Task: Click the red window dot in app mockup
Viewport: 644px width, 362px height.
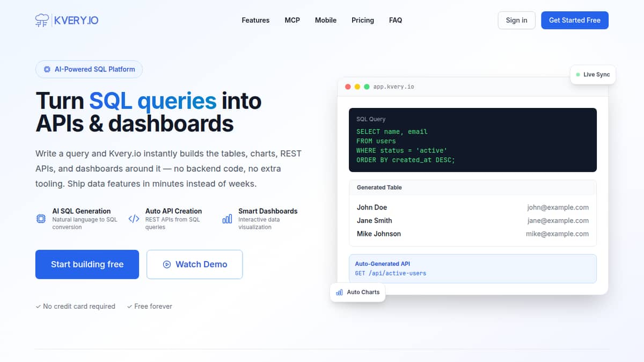Action: pyautogui.click(x=348, y=86)
